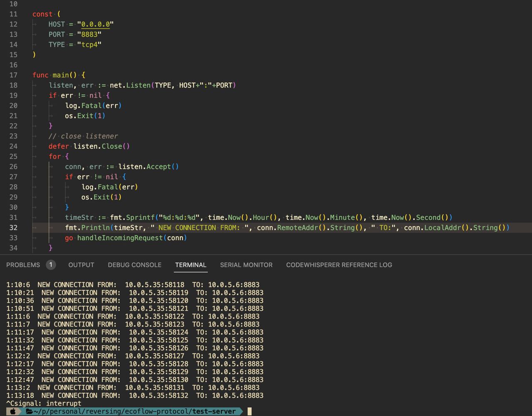This screenshot has height=416, width=532.
Task: Click listen.Accept() on line 26
Action: [148, 167]
